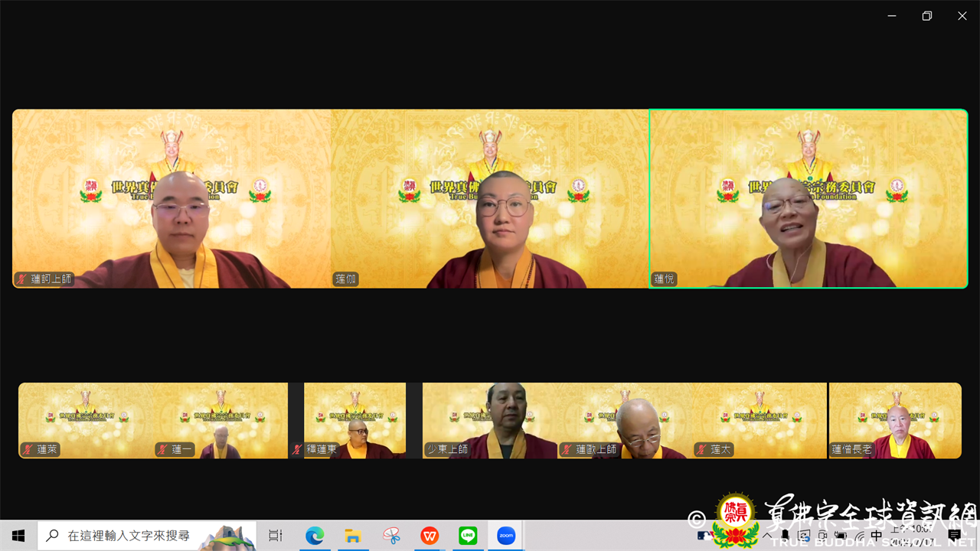Viewport: 980px width, 551px height.
Task: Click muted mic icon on 蓮訶上師 tile
Action: pos(22,279)
